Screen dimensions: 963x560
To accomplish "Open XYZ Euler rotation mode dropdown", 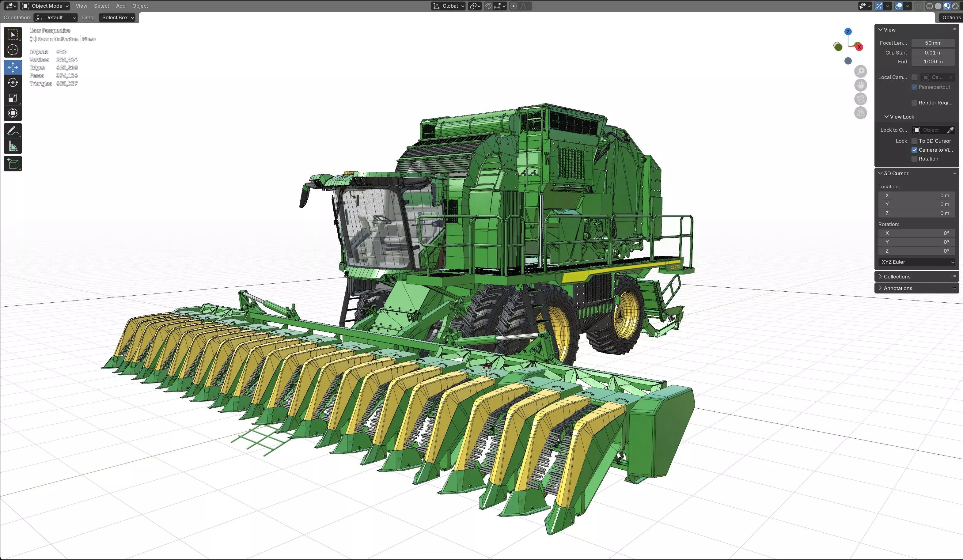I will (917, 262).
